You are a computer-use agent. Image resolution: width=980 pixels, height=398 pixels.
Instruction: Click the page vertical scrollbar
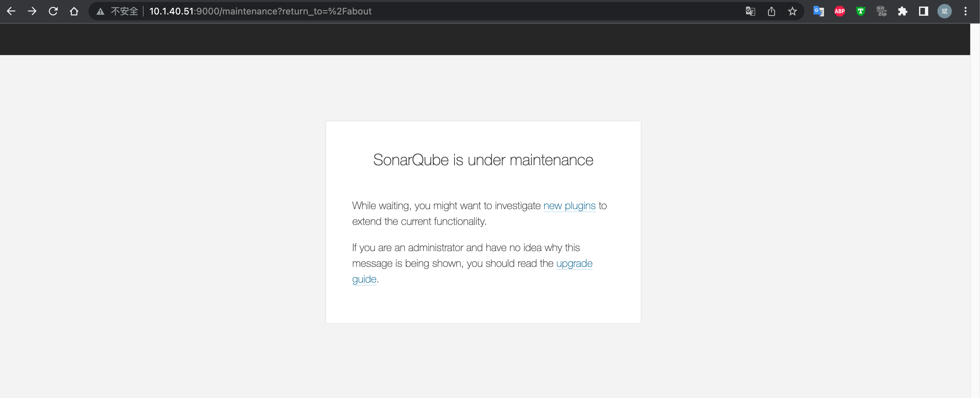[975, 210]
